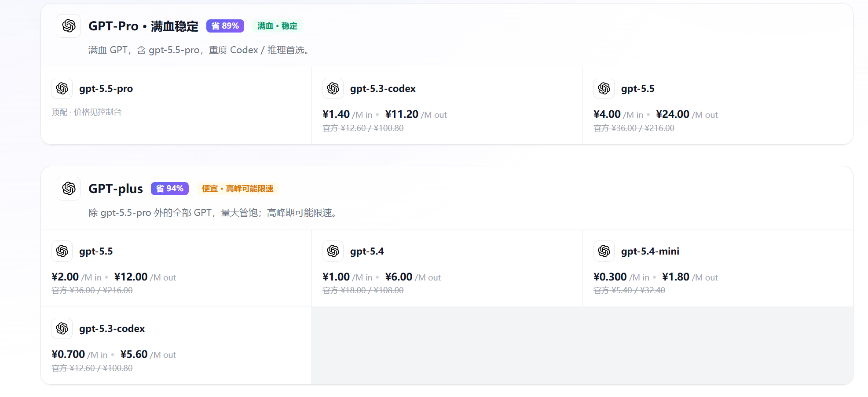Click the ¥0.700 input price
The width and height of the screenshot is (868, 397).
click(68, 354)
